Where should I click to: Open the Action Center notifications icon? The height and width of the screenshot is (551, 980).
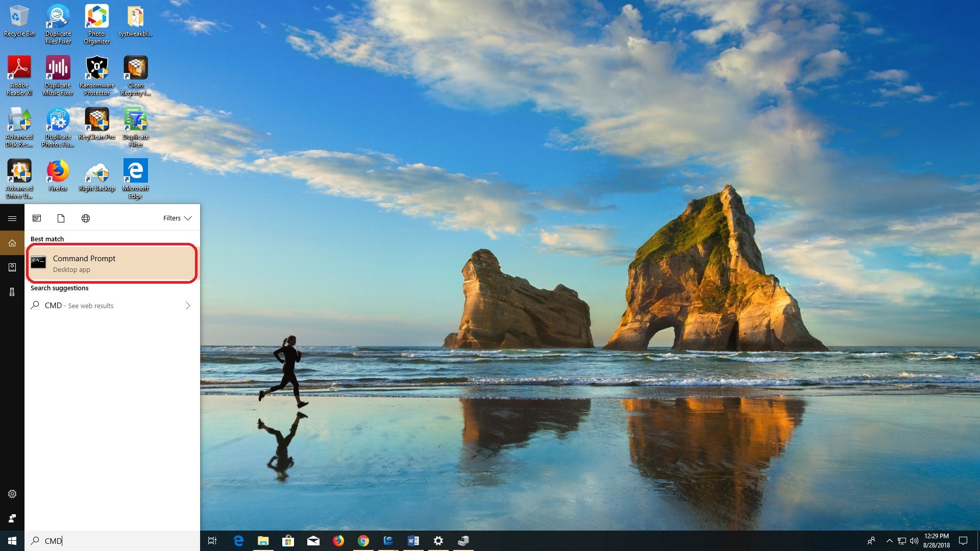(963, 541)
